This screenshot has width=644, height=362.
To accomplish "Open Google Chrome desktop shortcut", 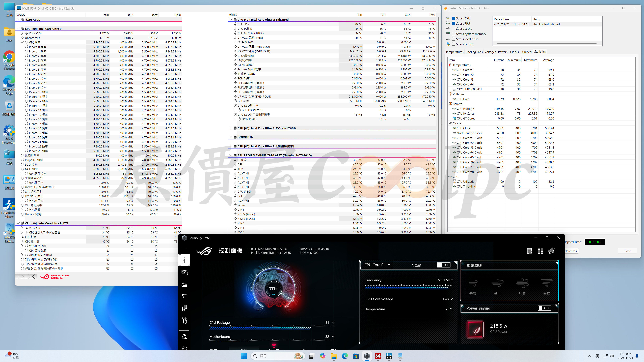I will pyautogui.click(x=9, y=61).
